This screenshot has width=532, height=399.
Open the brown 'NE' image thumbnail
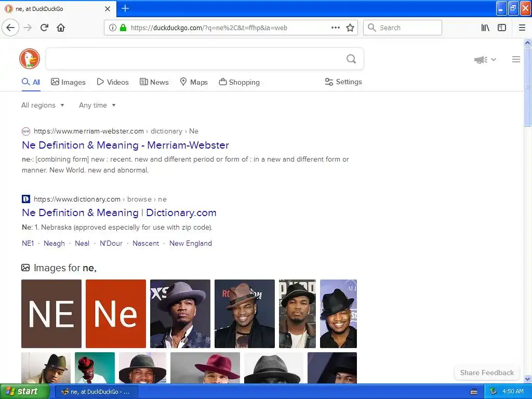tap(51, 313)
